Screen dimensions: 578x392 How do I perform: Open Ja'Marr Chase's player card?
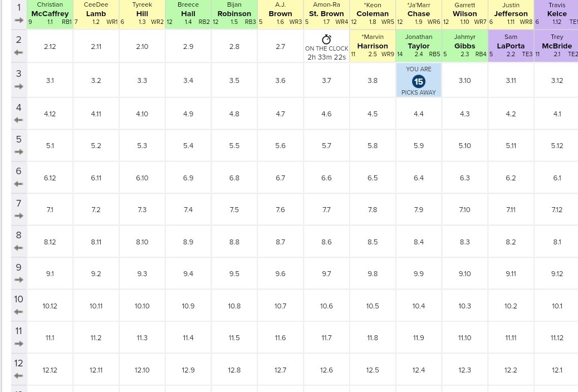[x=418, y=13]
